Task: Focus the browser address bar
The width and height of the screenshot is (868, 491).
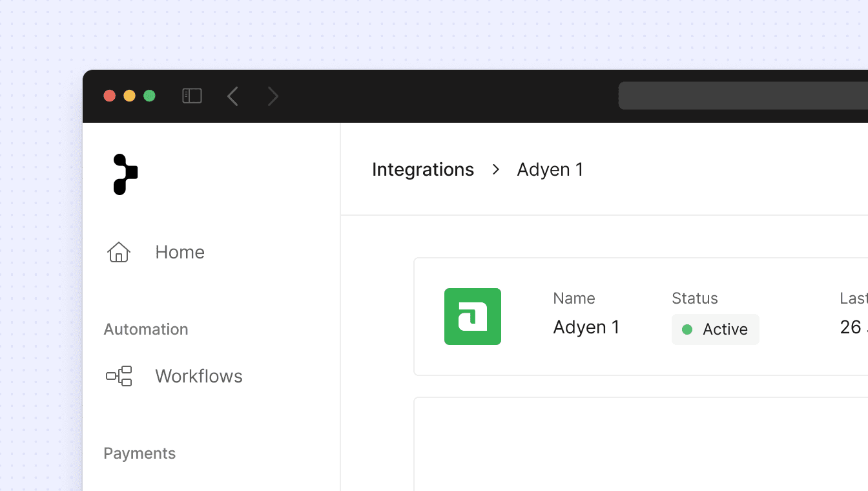Action: [x=743, y=96]
